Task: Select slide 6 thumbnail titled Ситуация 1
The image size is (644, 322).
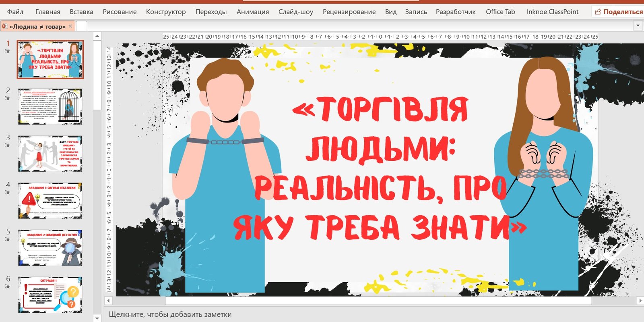Action: pyautogui.click(x=50, y=295)
